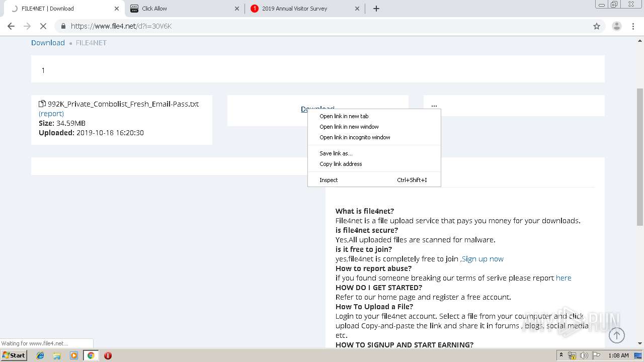Stop loading the page with X button
644x362 pixels.
click(x=43, y=26)
